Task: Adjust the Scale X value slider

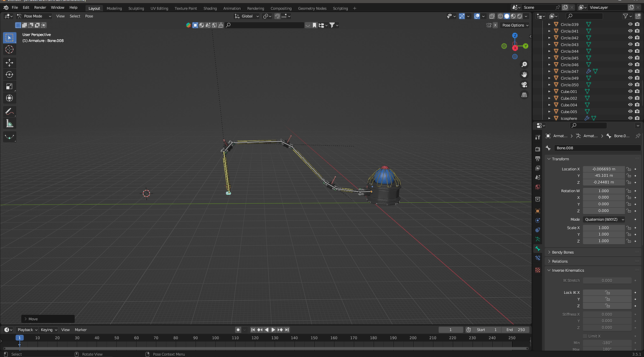Action: [604, 228]
